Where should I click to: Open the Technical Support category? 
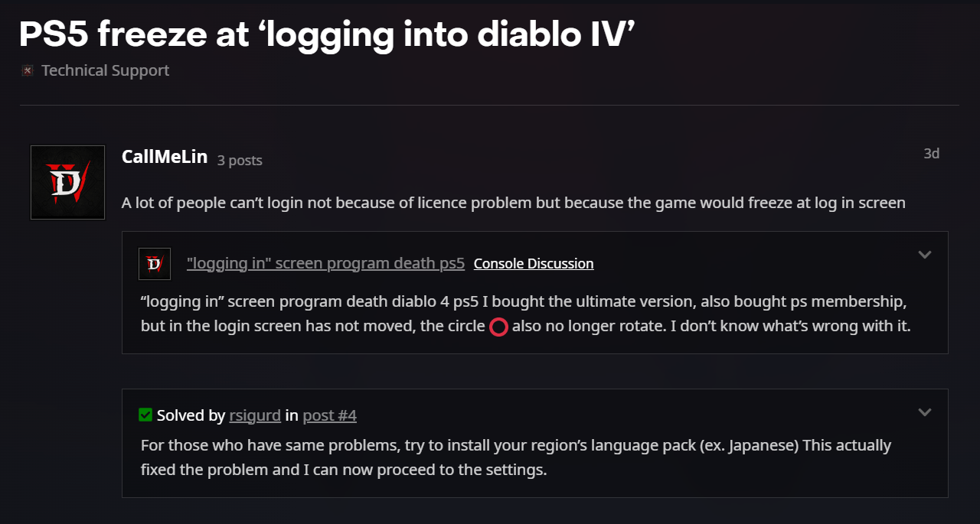click(x=105, y=71)
